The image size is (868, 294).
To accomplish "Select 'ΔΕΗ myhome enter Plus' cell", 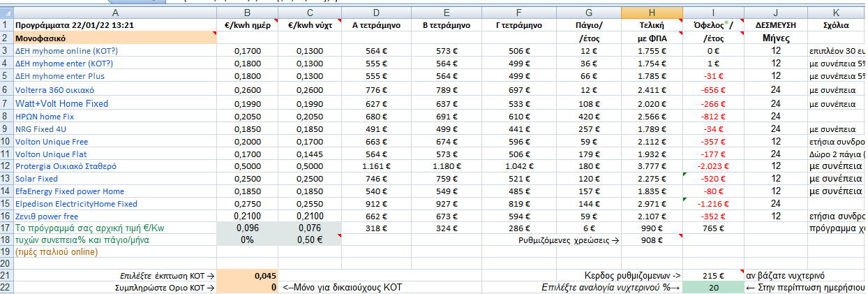I will point(115,76).
